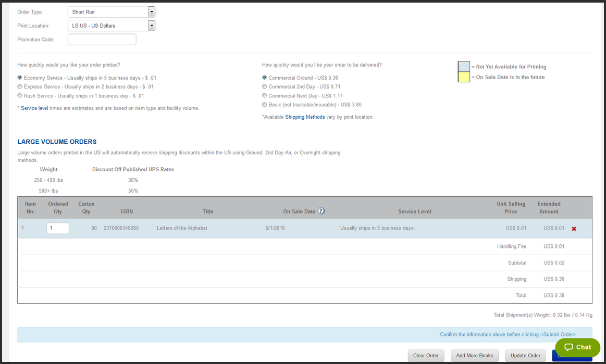Open the Service level link
The image size is (606, 364).
(34, 108)
